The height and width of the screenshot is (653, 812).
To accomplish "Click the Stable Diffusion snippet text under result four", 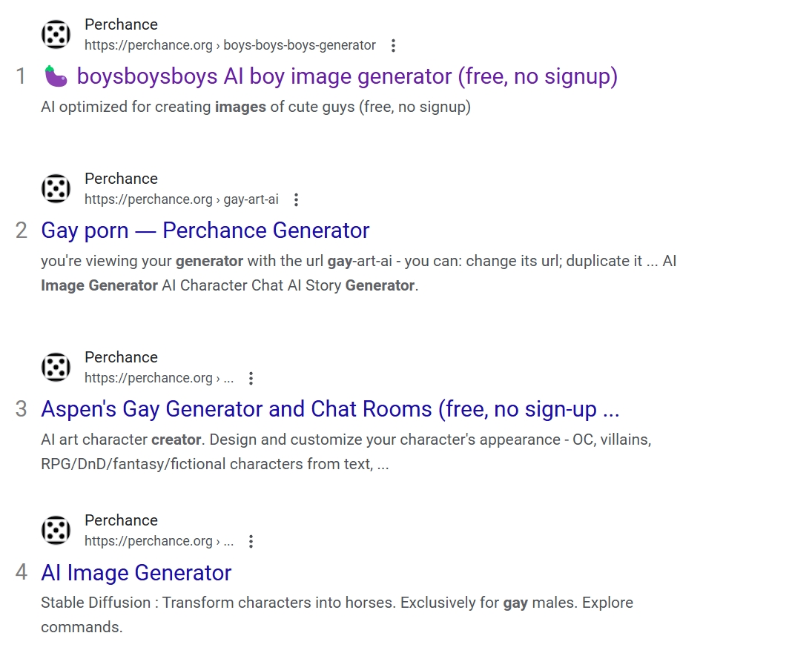I will [x=337, y=614].
